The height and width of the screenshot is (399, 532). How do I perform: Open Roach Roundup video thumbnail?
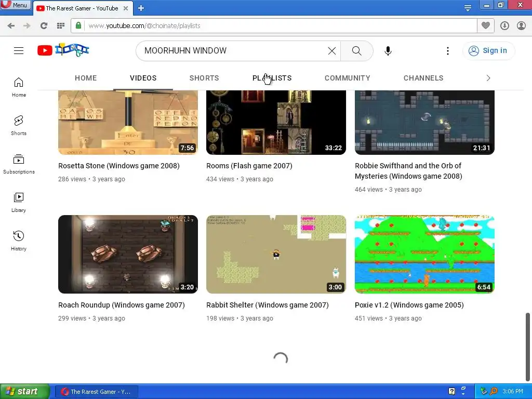(x=128, y=254)
